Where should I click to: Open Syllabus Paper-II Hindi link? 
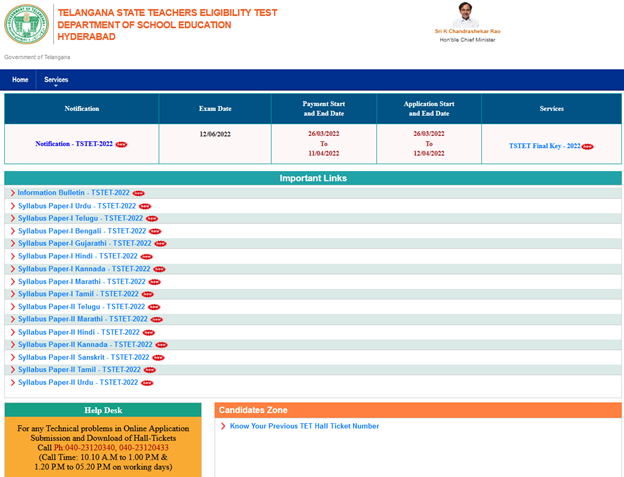79,332
